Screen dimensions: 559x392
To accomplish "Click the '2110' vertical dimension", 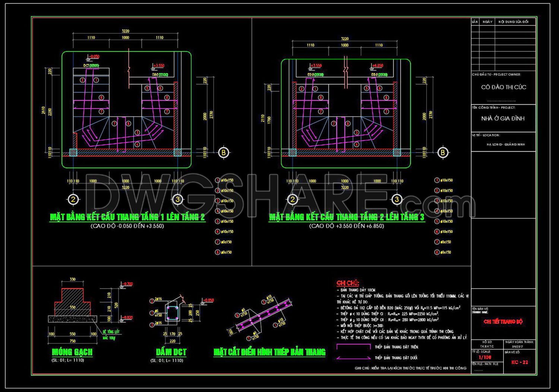I will click(x=263, y=118).
